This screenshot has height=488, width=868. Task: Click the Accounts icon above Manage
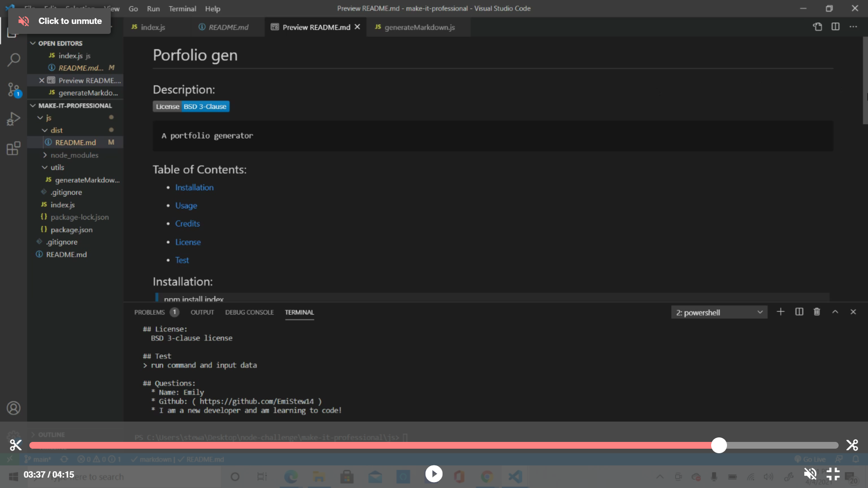point(13,408)
